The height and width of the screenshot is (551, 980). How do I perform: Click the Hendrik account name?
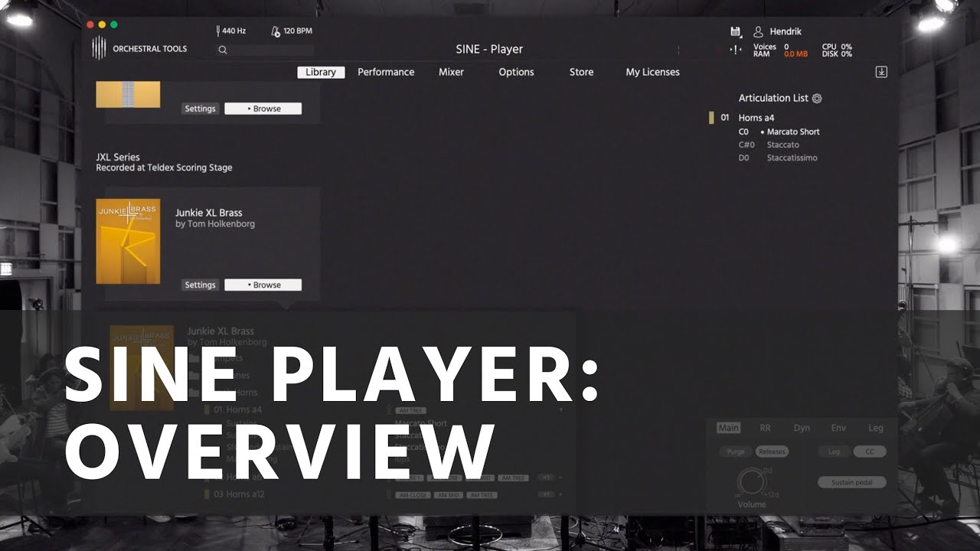(x=786, y=31)
